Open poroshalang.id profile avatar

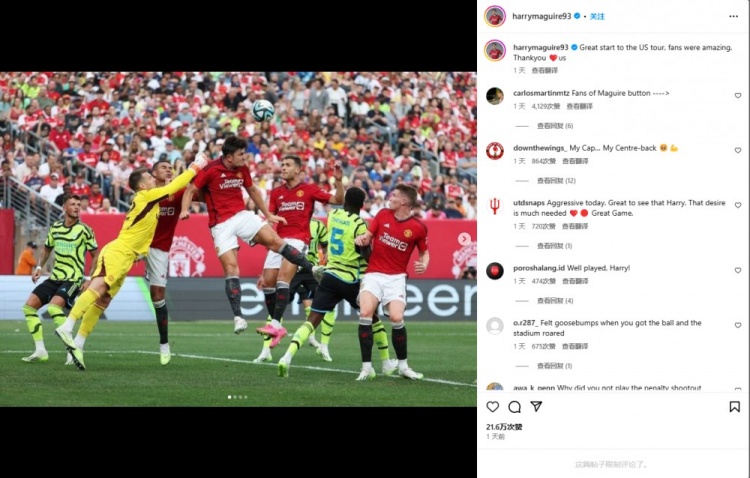495,271
